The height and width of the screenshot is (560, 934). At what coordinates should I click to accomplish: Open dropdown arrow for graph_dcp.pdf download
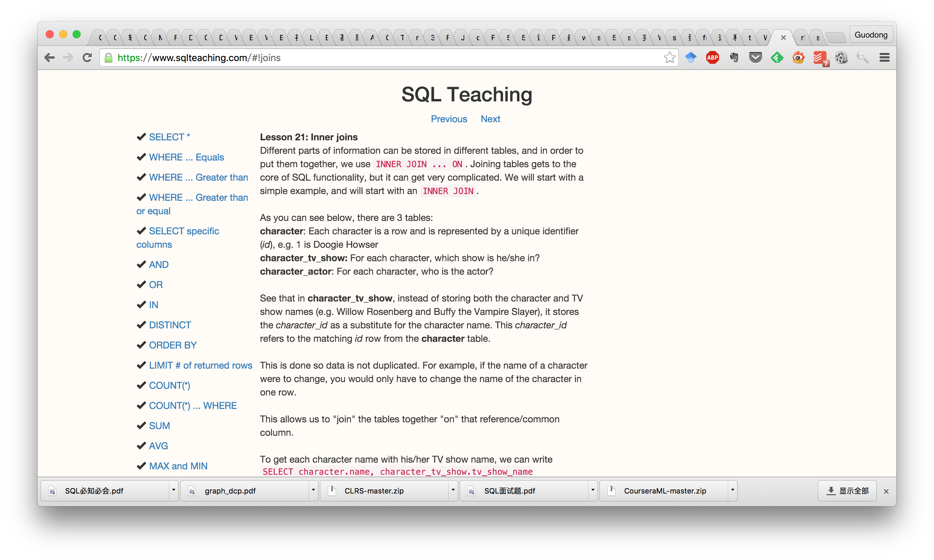(x=313, y=490)
